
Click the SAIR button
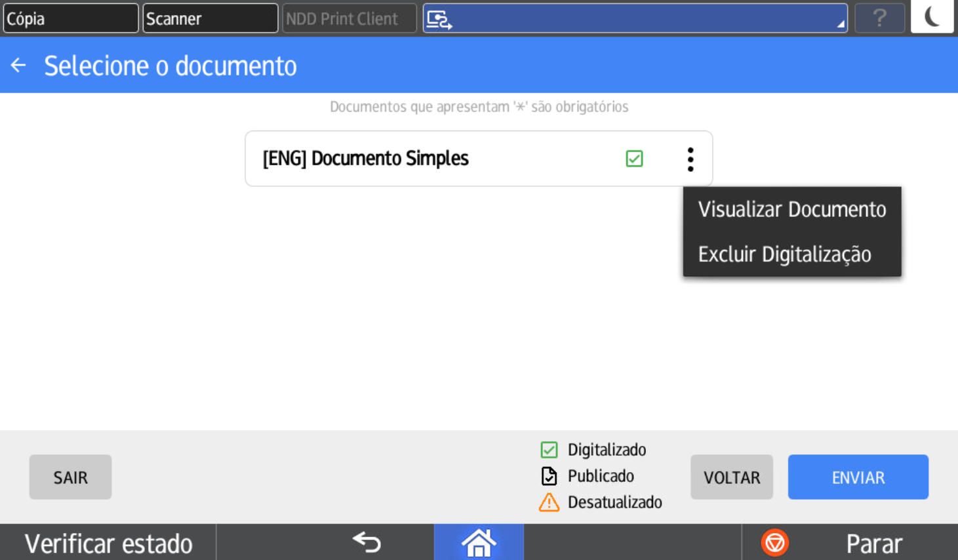(x=70, y=477)
